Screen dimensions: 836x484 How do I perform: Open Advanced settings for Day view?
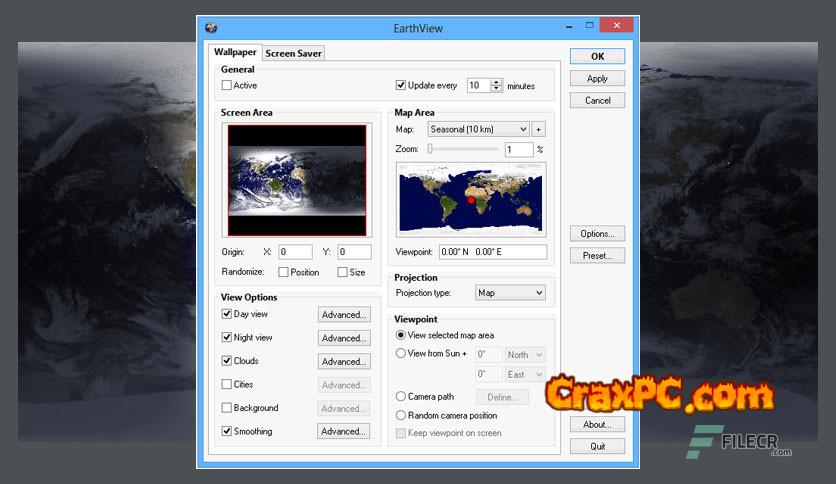click(343, 314)
